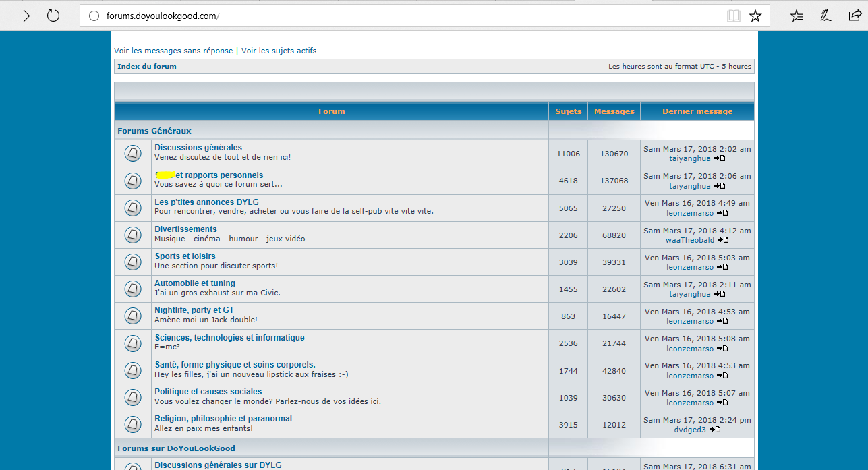Click topic count 11006
The height and width of the screenshot is (470, 868).
pyautogui.click(x=568, y=154)
